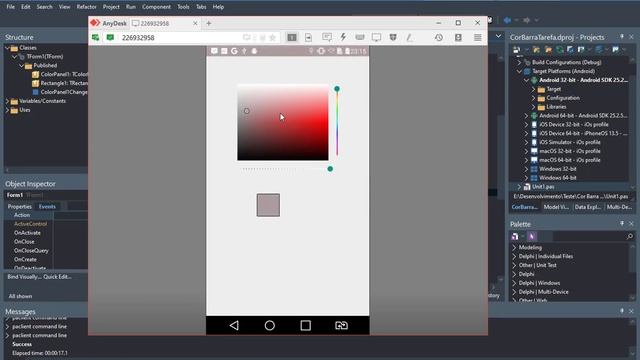
Task: Select the AnyDesk whiteboard pencil icon
Action: click(x=409, y=37)
